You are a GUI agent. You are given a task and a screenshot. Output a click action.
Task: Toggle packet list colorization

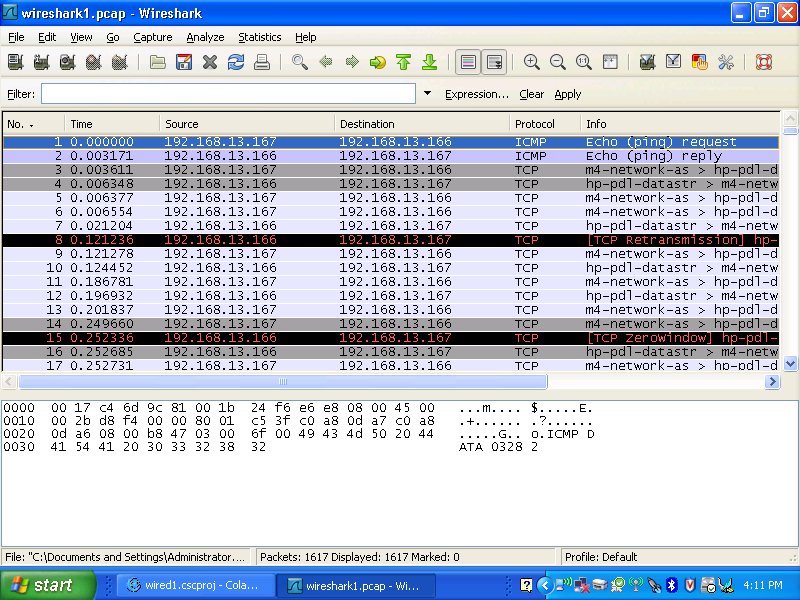click(x=468, y=62)
